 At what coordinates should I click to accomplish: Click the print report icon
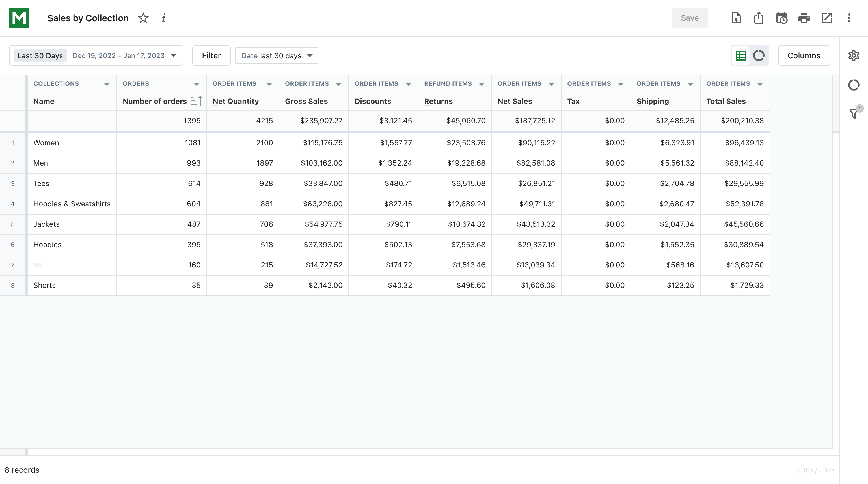[x=804, y=18]
